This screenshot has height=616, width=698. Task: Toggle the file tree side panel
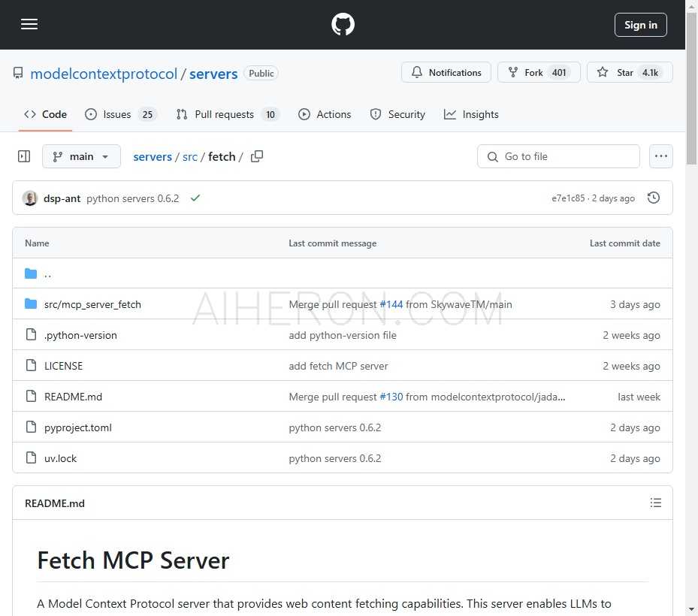click(24, 156)
